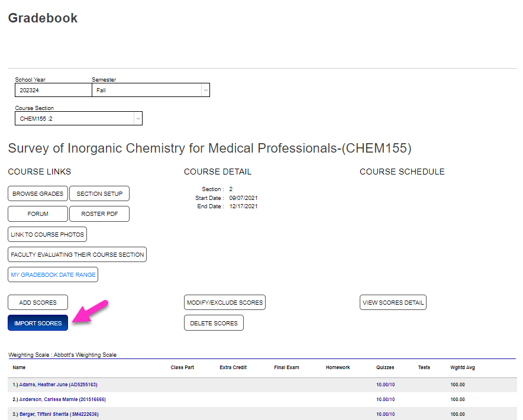Screen dimensions: 523x420
Task: Expand the Course Section selector
Action: pyautogui.click(x=79, y=118)
